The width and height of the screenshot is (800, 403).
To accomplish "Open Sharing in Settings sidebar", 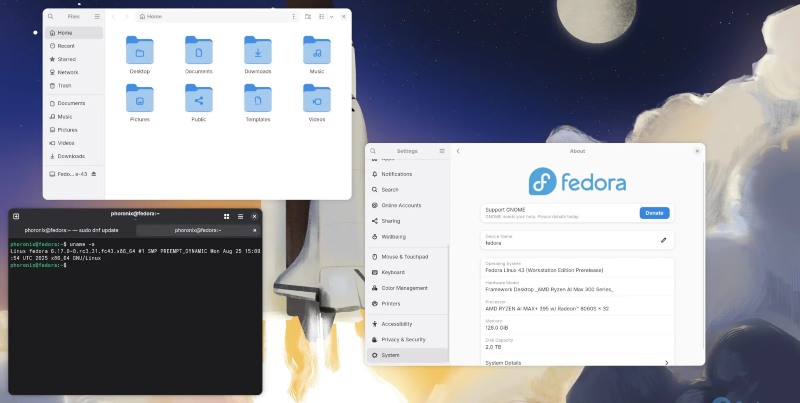I will (408, 221).
